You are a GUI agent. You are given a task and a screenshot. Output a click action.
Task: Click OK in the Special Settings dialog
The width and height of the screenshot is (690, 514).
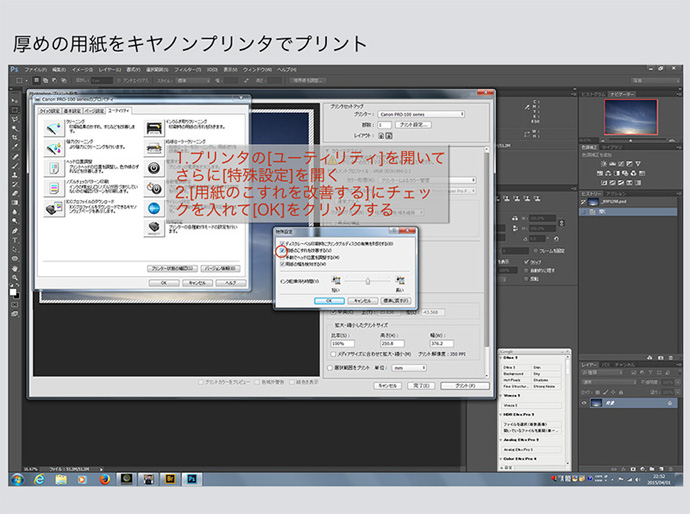pyautogui.click(x=329, y=300)
